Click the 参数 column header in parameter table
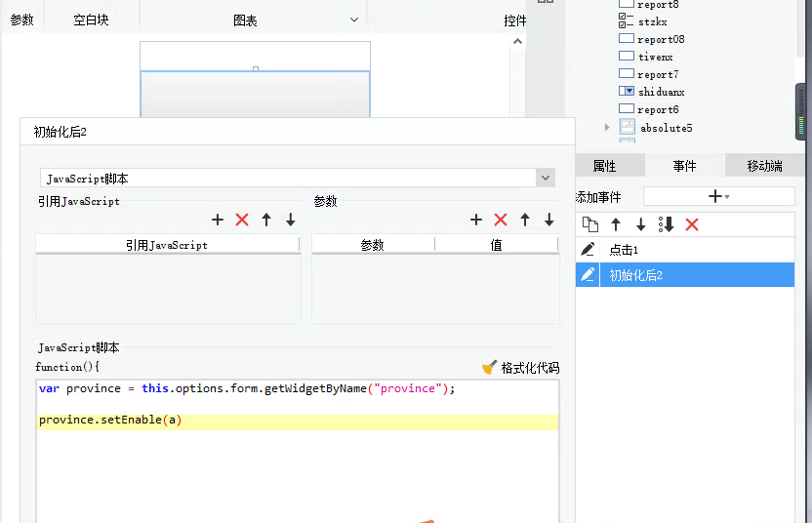 point(373,244)
